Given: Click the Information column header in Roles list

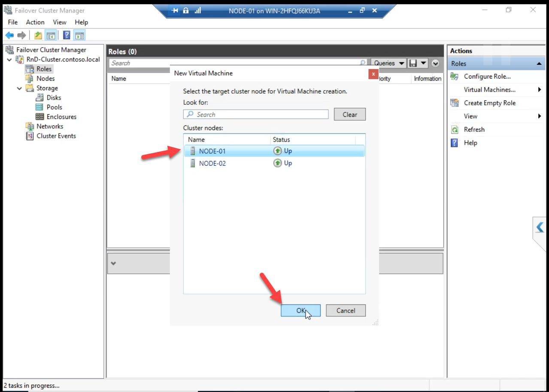Looking at the screenshot, I should [x=427, y=79].
